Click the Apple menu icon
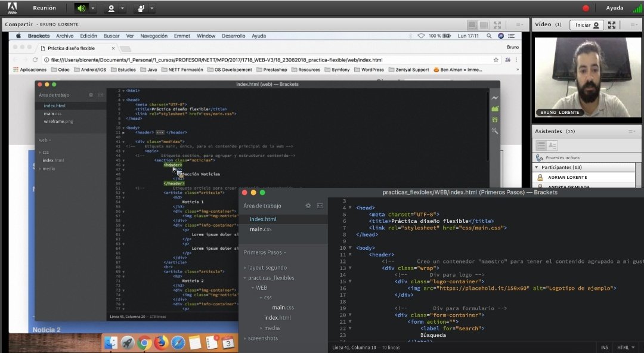The height and width of the screenshot is (353, 644). click(x=18, y=36)
